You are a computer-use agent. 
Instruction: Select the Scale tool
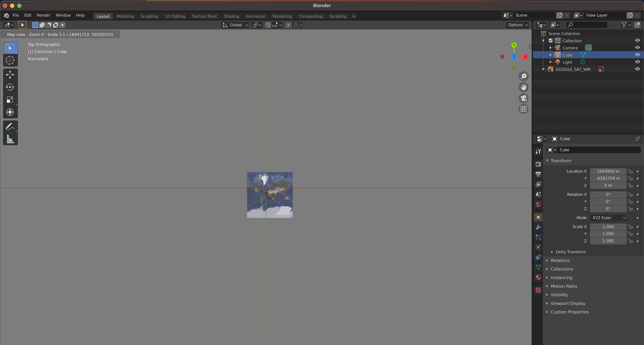[10, 100]
